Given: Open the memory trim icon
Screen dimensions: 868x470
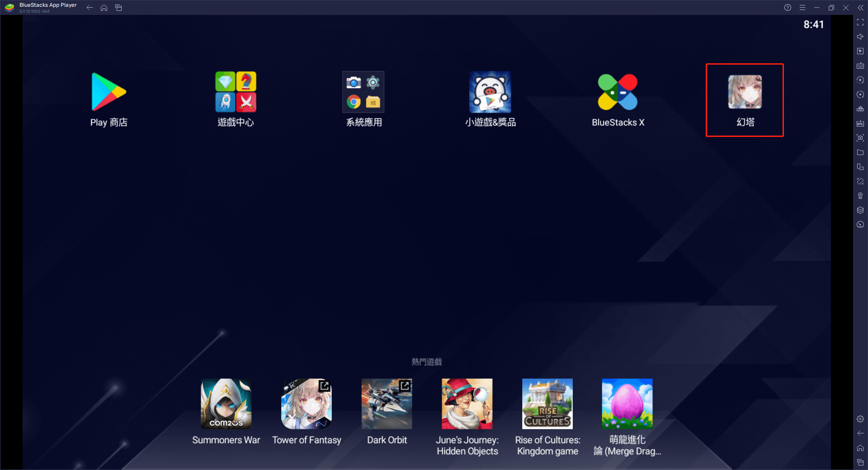Looking at the screenshot, I should point(860,109).
